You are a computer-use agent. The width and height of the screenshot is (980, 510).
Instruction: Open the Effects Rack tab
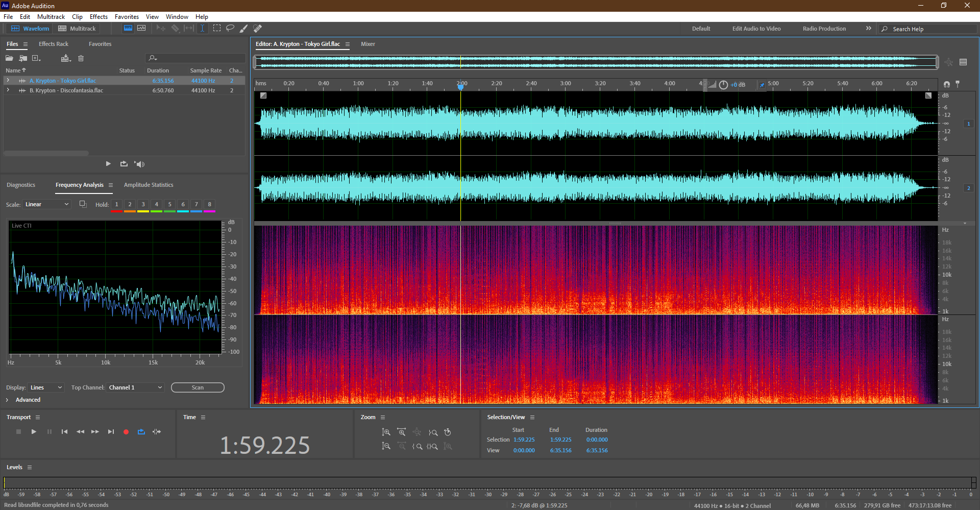(x=54, y=44)
